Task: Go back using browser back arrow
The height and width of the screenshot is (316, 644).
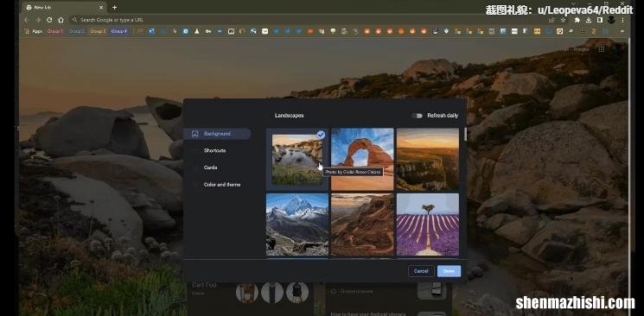Action: [x=26, y=20]
